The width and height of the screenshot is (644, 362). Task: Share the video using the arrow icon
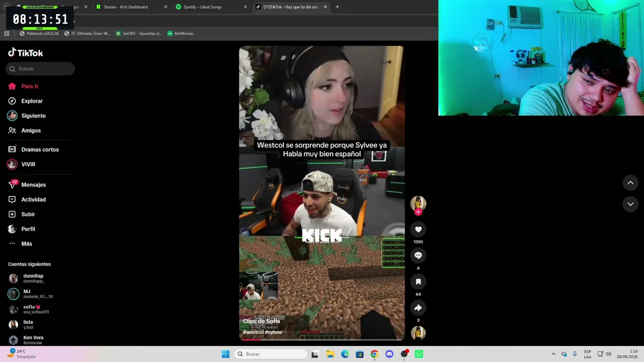[x=418, y=308]
